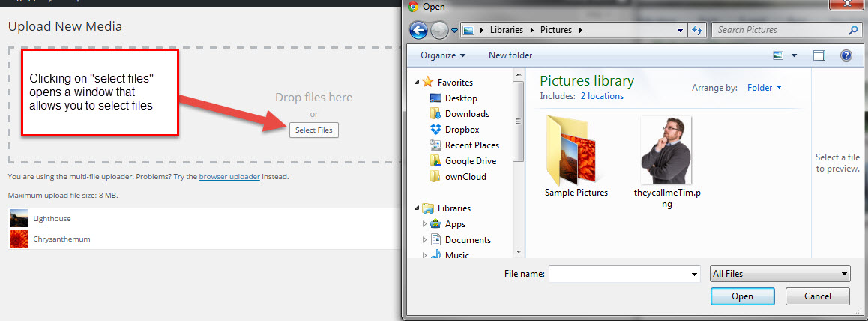The width and height of the screenshot is (868, 321).
Task: Open the All Files type dropdown
Action: 780,274
